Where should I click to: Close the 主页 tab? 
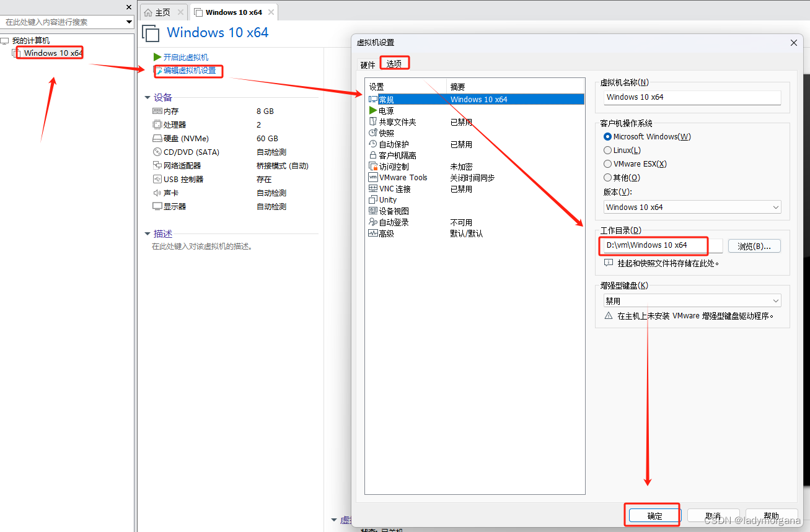[x=180, y=12]
